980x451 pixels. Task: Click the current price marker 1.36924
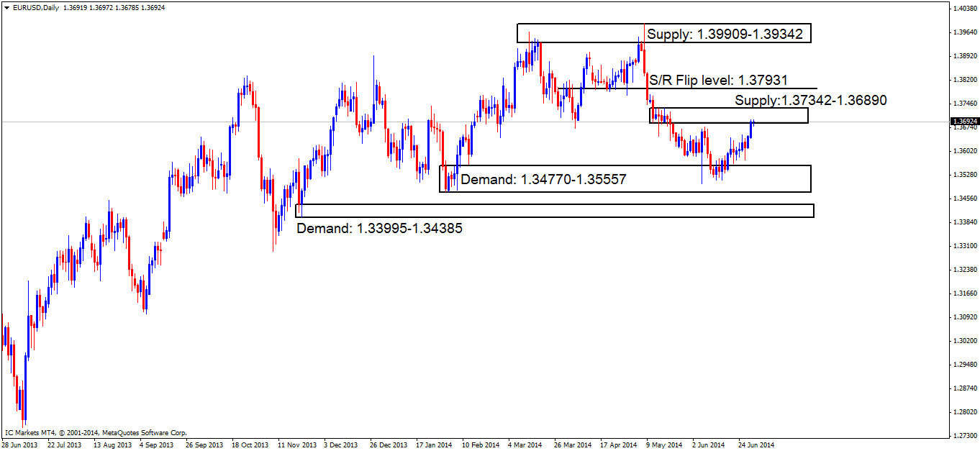tap(965, 121)
